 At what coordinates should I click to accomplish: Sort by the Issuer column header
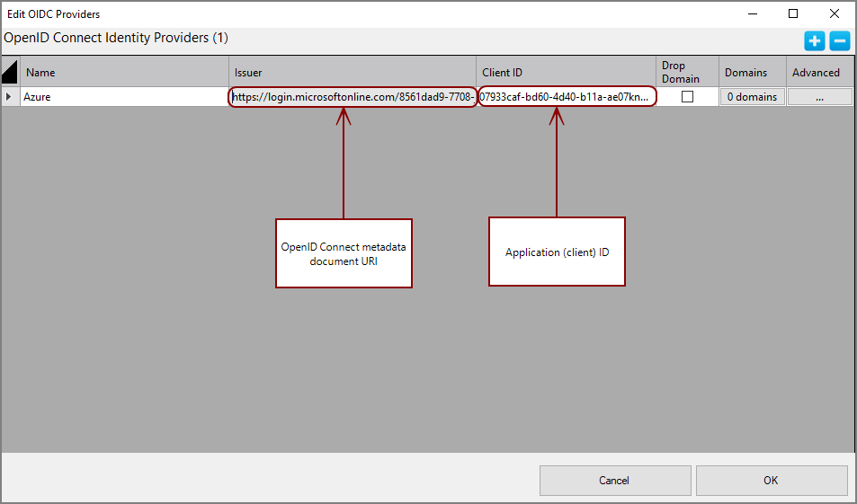pyautogui.click(x=353, y=72)
